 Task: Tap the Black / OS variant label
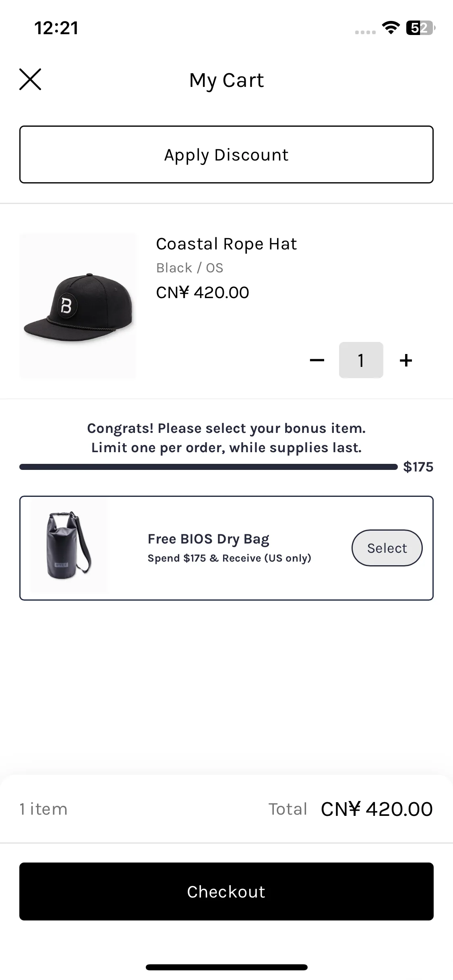click(190, 268)
